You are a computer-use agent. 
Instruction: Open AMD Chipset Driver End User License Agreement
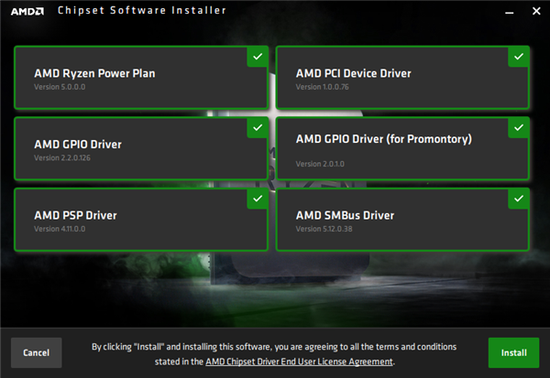(299, 362)
